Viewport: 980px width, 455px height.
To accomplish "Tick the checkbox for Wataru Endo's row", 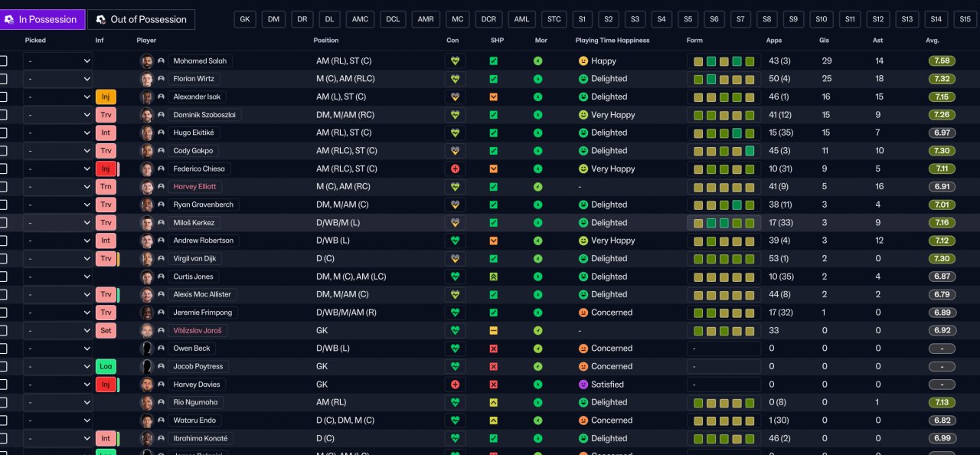I will [3, 421].
